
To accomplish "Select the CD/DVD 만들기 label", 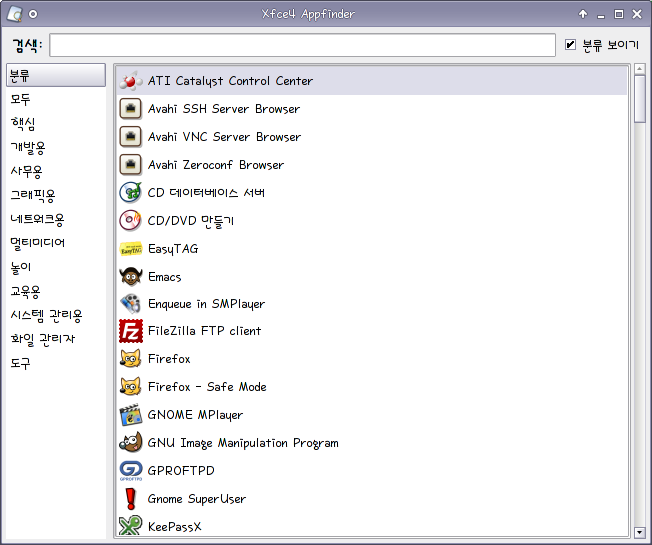I will [191, 221].
